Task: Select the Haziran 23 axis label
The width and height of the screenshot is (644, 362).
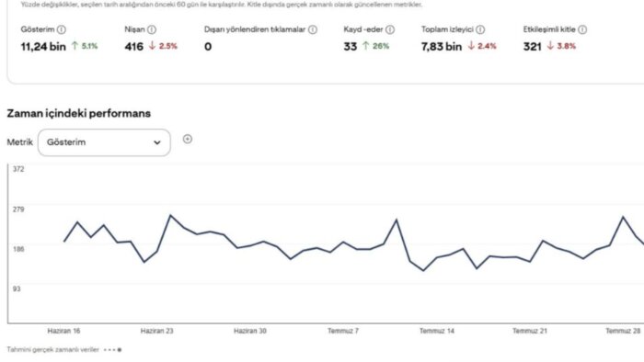Action: [x=157, y=331]
